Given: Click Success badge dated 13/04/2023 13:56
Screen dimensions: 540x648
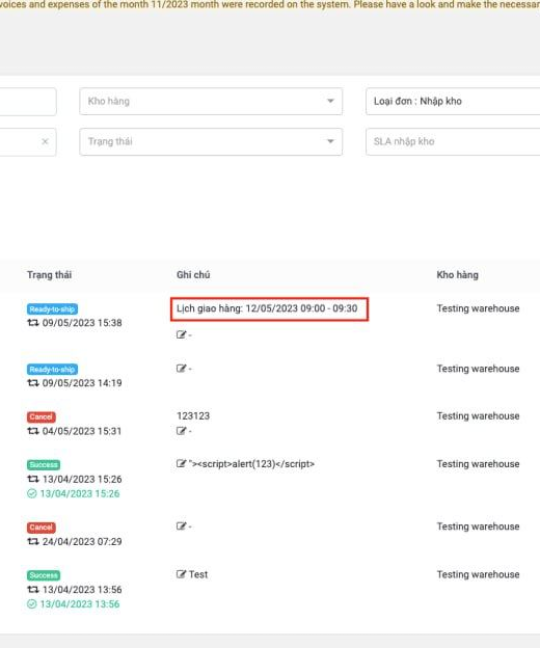Looking at the screenshot, I should tap(43, 575).
